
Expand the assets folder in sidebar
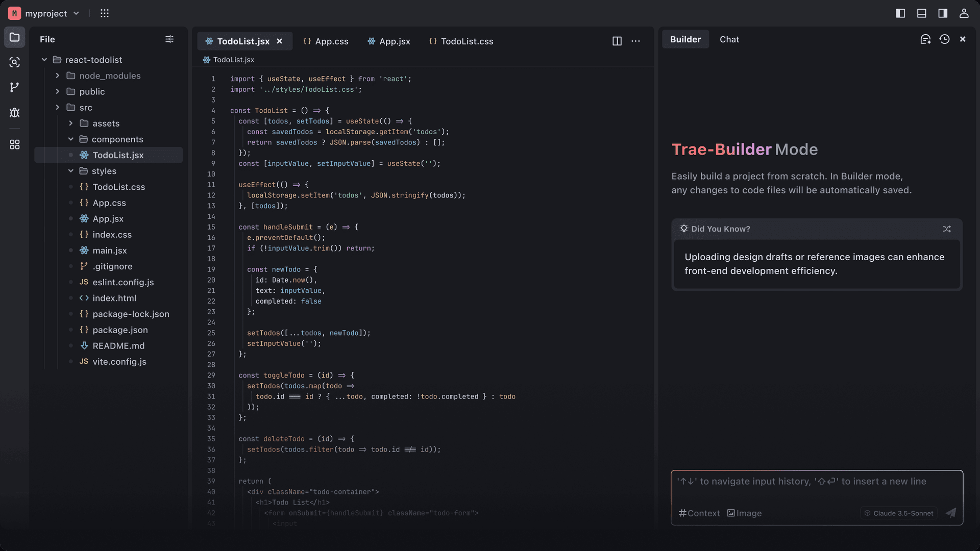(69, 123)
